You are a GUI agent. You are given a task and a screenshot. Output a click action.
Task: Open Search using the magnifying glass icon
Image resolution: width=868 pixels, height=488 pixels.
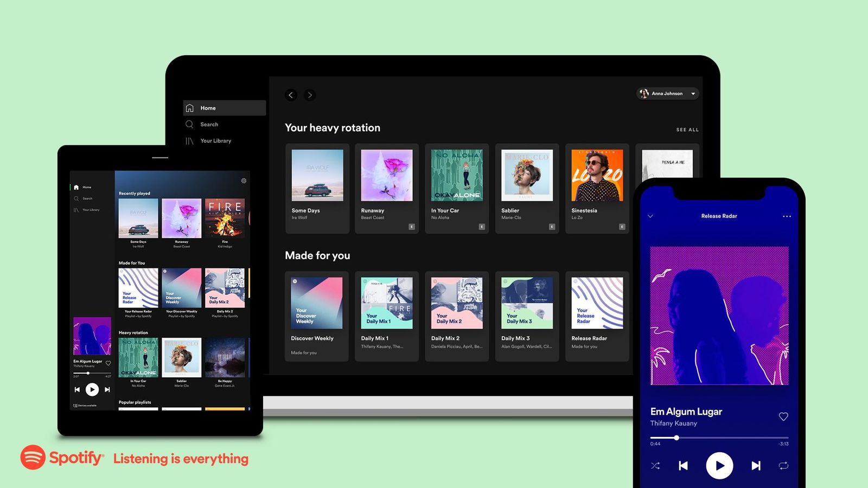pos(189,124)
